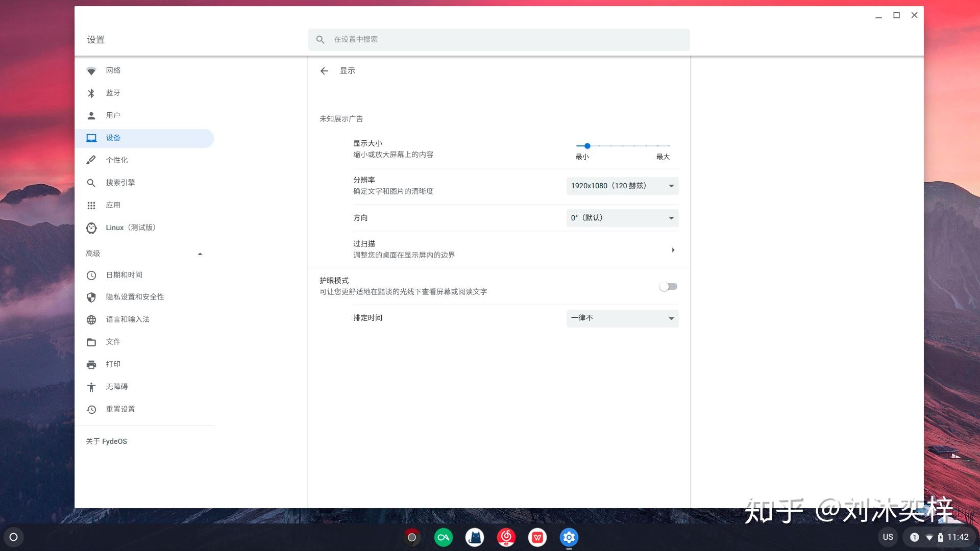The height and width of the screenshot is (551, 980).
Task: Launch WPS Office from the taskbar
Action: 537,537
